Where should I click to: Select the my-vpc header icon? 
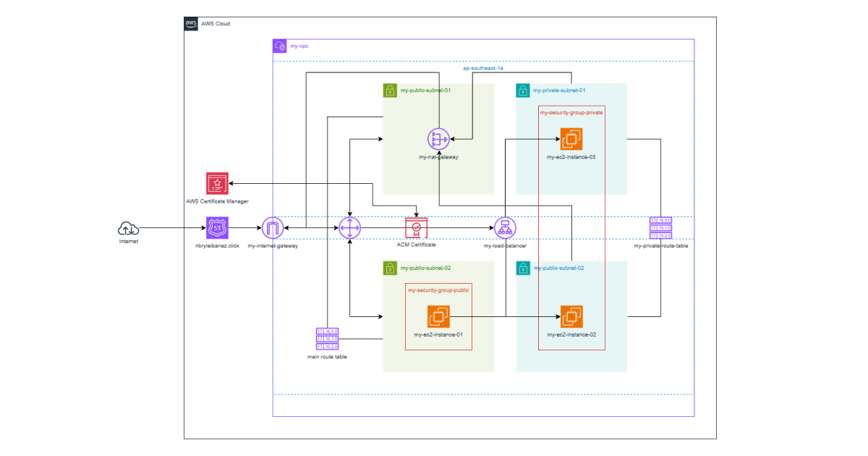[x=278, y=45]
